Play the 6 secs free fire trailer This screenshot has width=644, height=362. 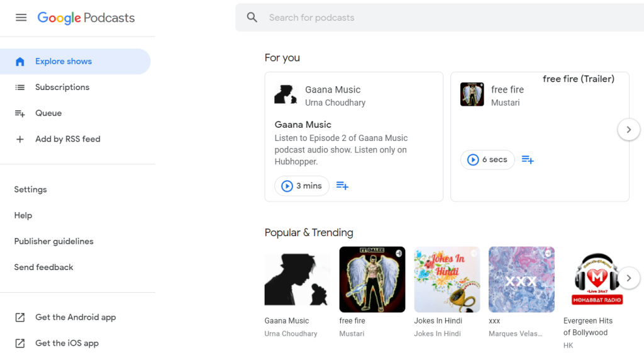coord(487,160)
